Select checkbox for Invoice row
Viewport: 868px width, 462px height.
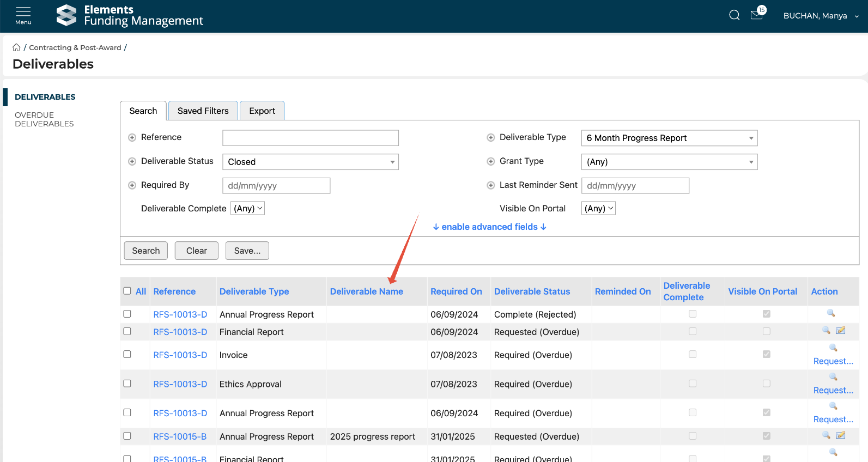(128, 354)
